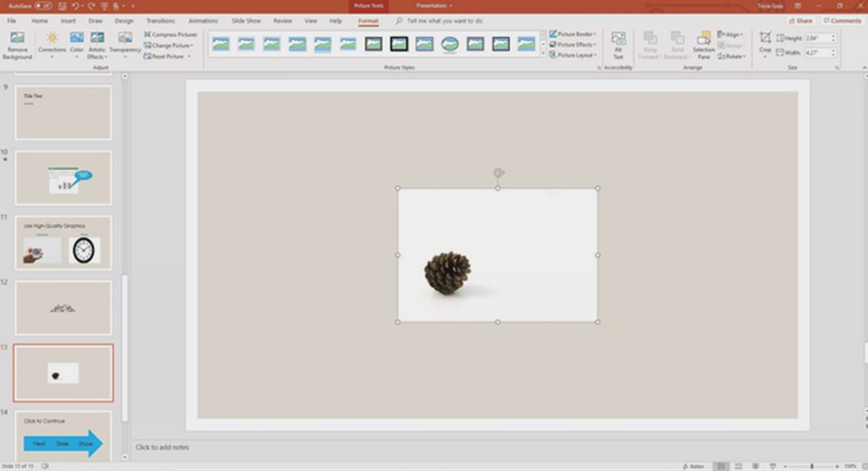Viewport: 868px width, 471px height.
Task: Click the Share button
Action: (801, 20)
